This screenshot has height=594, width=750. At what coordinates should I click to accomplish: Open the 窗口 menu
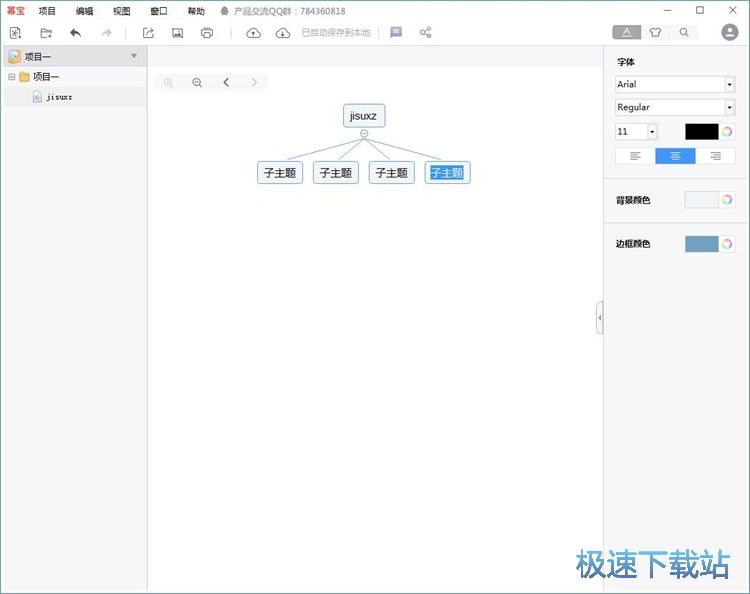pyautogui.click(x=159, y=11)
